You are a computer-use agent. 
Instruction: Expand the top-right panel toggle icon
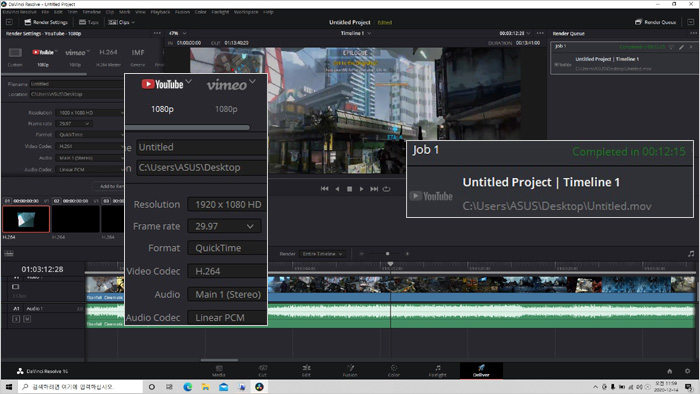690,22
